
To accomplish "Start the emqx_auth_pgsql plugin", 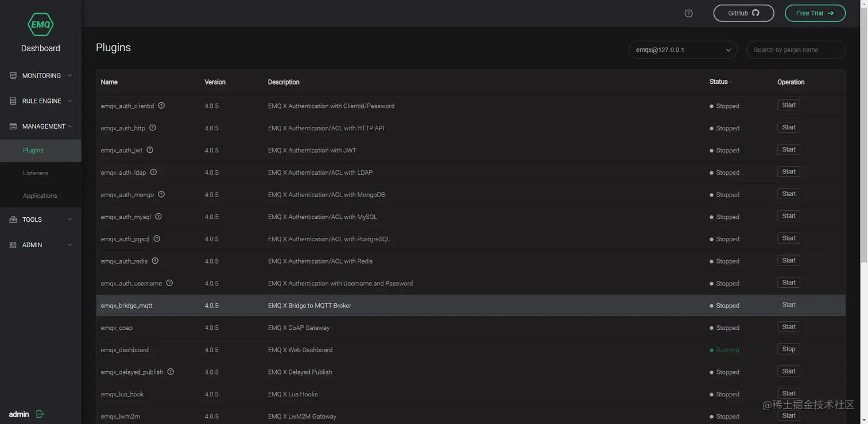I will pos(789,238).
